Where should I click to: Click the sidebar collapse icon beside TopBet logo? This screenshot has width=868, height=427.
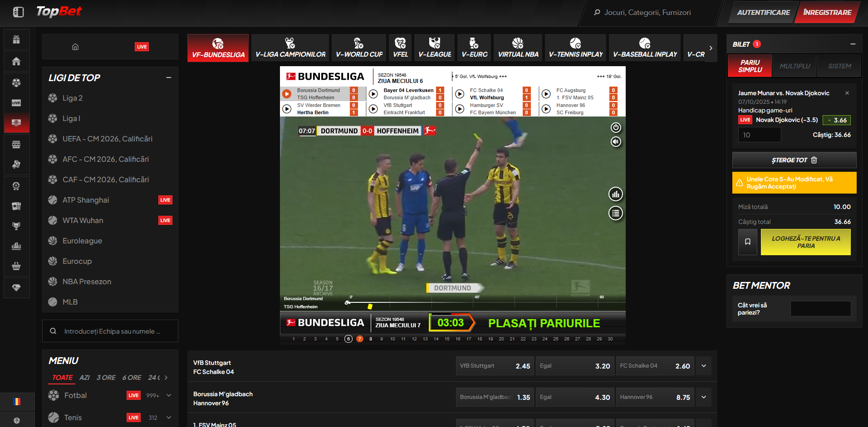click(x=18, y=12)
